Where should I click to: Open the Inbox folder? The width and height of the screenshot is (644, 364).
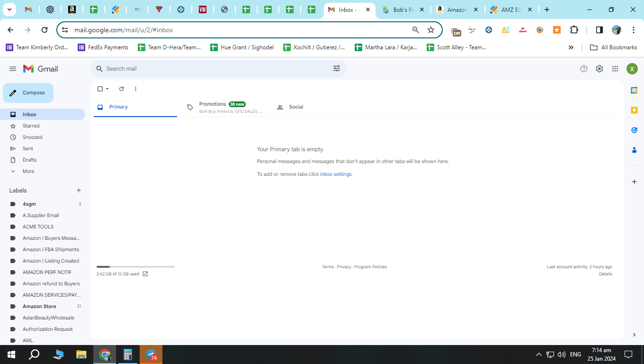(43, 114)
